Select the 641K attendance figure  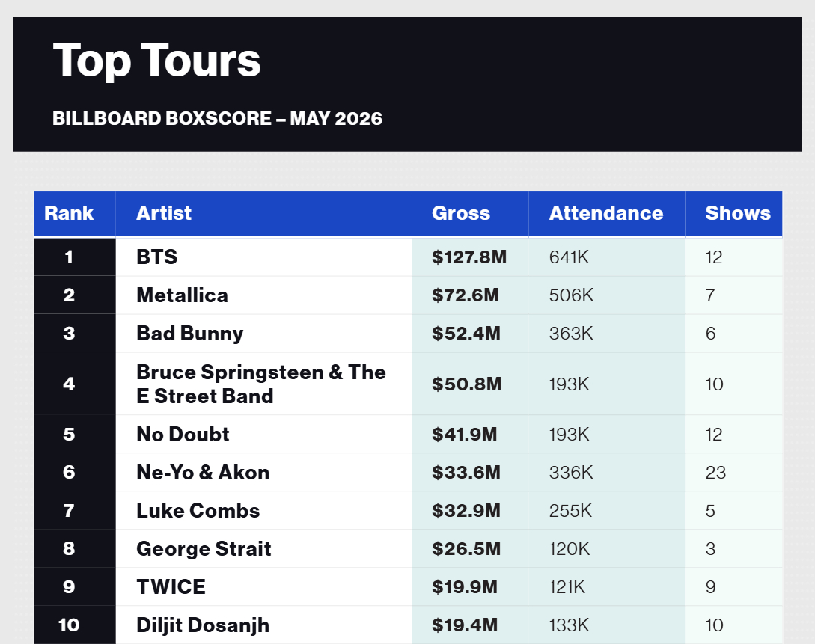coord(569,257)
